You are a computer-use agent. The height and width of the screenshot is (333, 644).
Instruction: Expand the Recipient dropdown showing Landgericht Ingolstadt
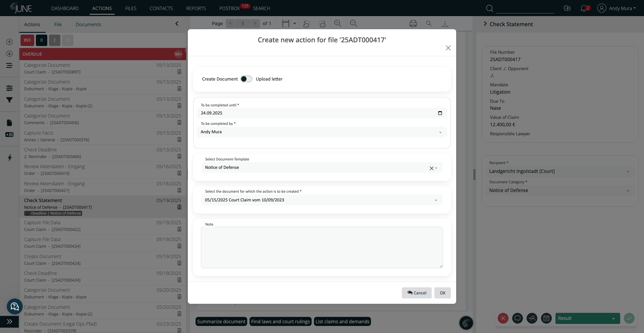tap(628, 172)
